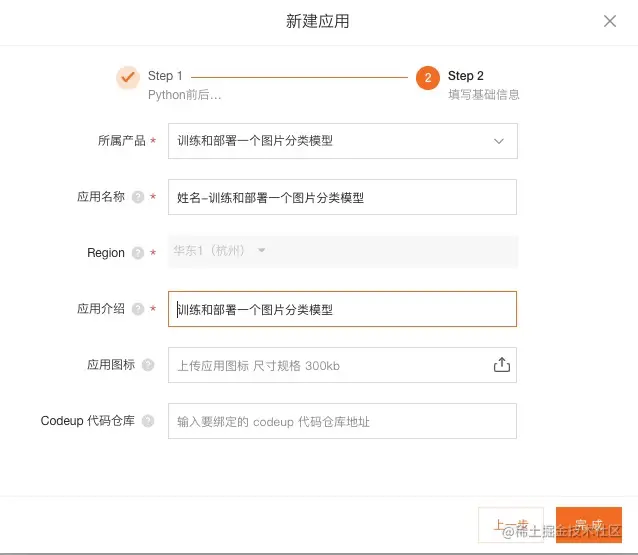This screenshot has width=638, height=555.
Task: Click the help icon beside 应用名称
Action: (x=138, y=197)
